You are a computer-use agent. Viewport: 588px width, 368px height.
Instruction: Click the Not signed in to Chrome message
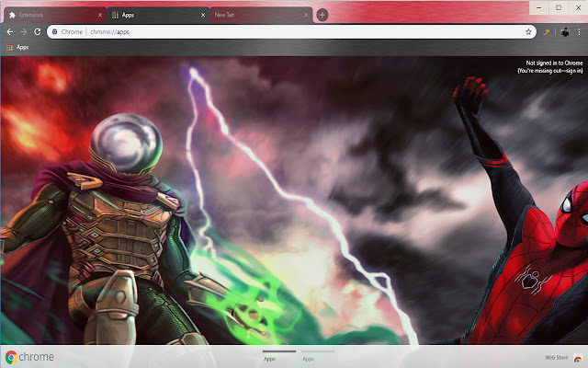coord(550,67)
